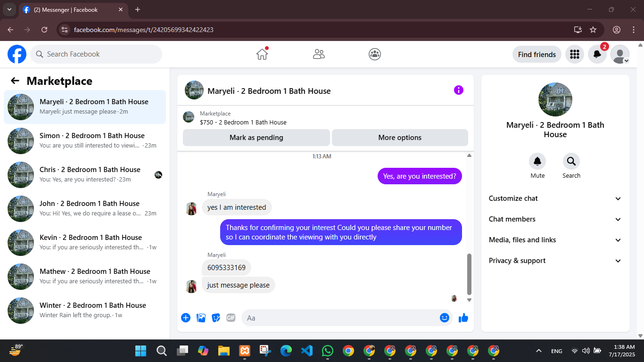Click the phone number message 6095333169
Image resolution: width=644 pixels, height=362 pixels.
[x=226, y=268]
